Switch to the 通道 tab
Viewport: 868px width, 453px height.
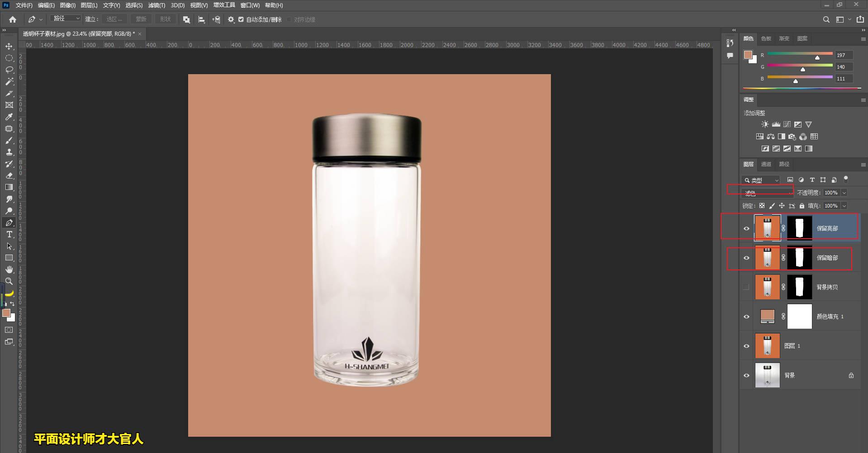click(766, 164)
